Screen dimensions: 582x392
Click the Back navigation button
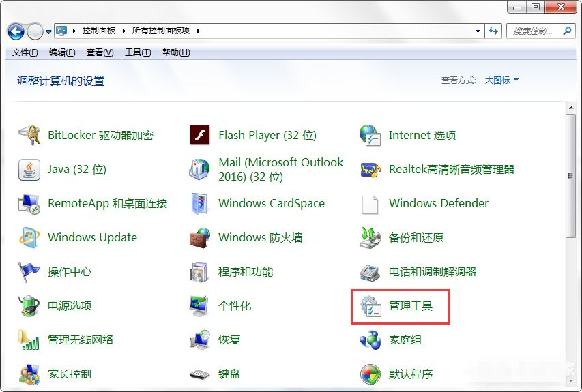(16, 31)
